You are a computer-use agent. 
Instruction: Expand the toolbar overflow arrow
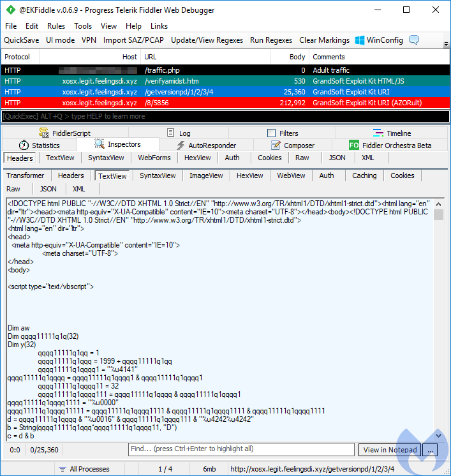[x=446, y=44]
